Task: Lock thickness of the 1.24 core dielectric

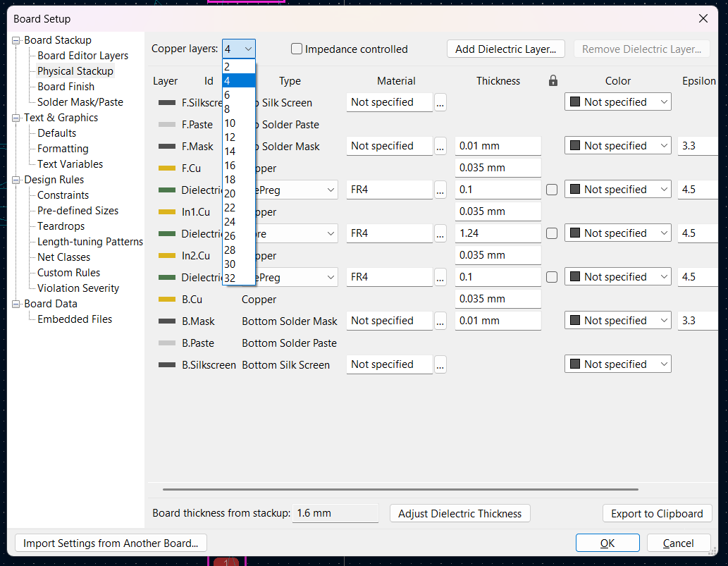Action: click(552, 233)
